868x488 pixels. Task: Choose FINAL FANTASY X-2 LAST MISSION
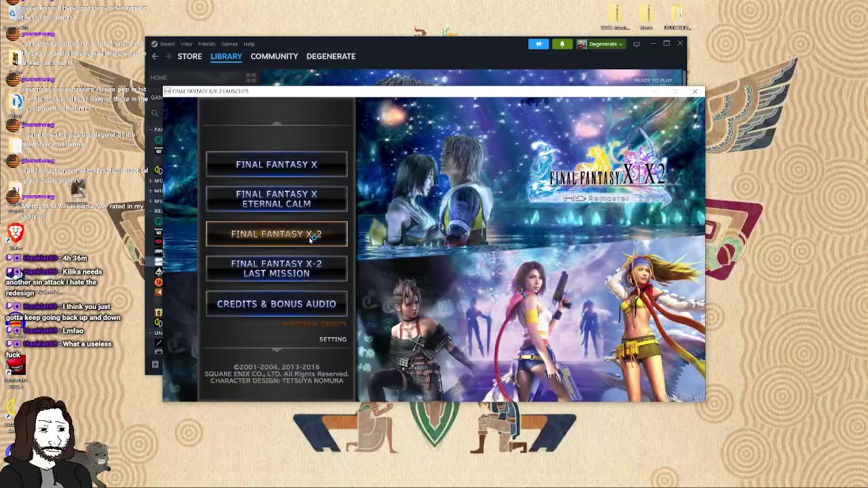(x=276, y=268)
